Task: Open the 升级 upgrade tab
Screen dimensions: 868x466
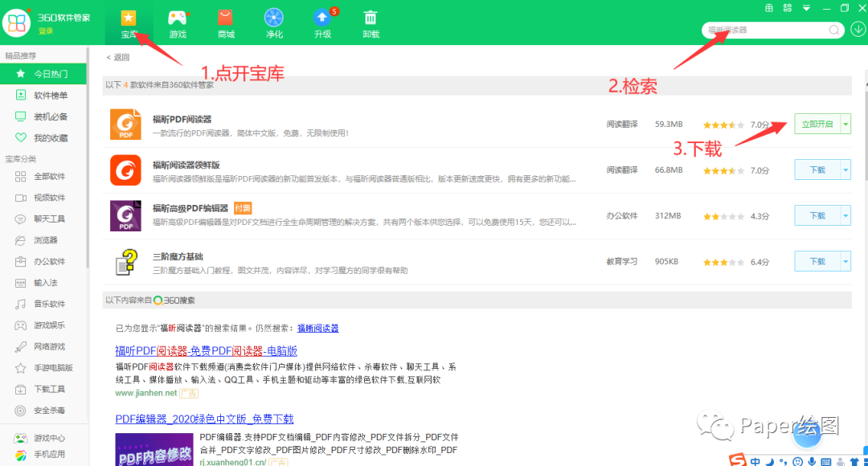Action: tap(323, 24)
